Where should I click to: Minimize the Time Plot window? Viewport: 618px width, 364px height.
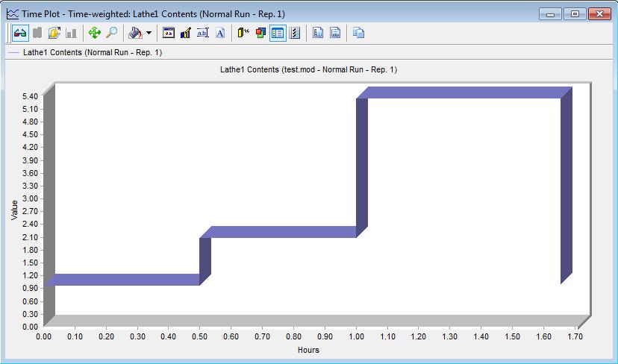(551, 14)
